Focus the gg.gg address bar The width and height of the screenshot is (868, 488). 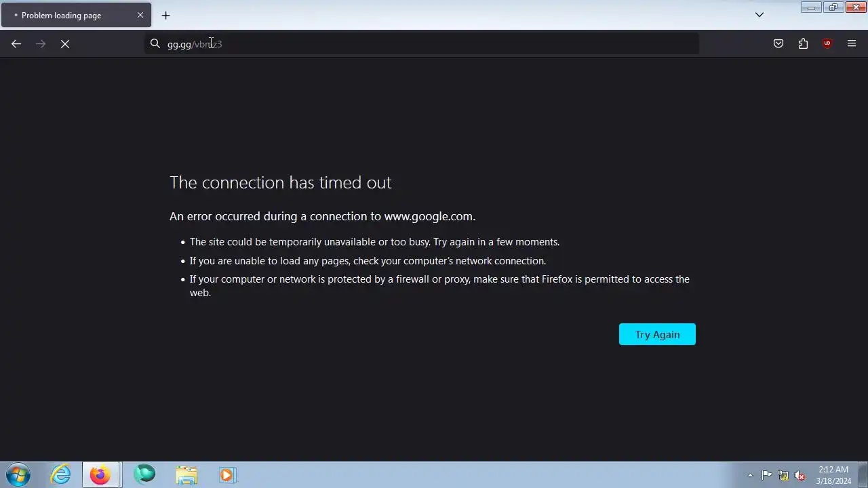(422, 43)
